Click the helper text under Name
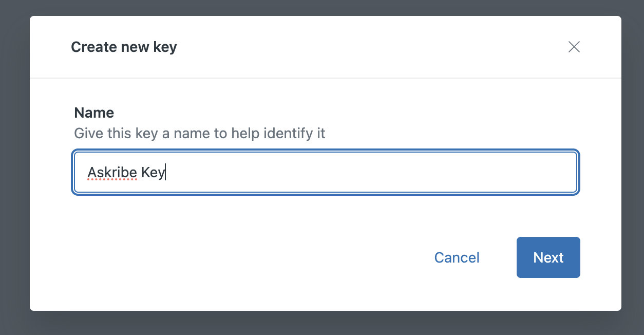Image resolution: width=644 pixels, height=335 pixels. [x=199, y=134]
